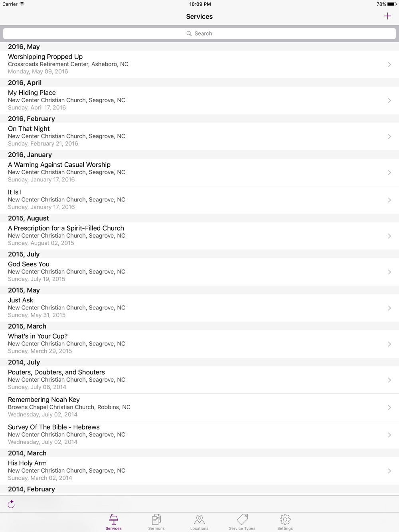Open details chevron for It Is I
Viewport: 399px width, 532px height.
coord(389,200)
